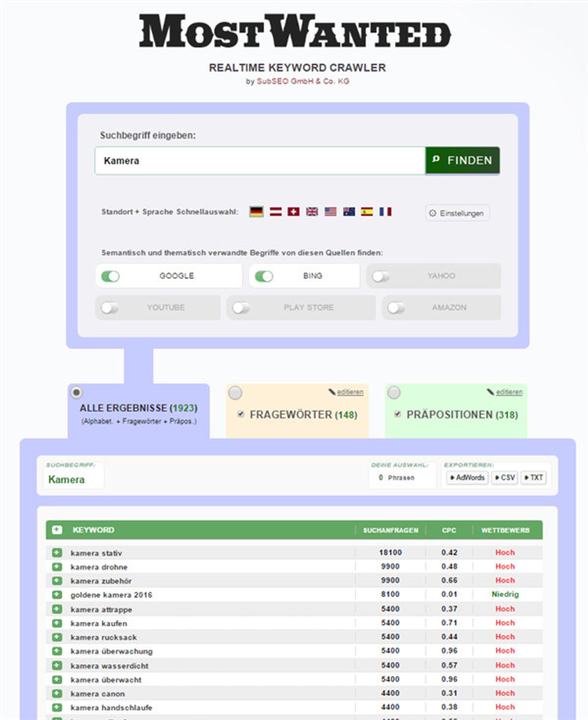Click the MostWanted logo

pyautogui.click(x=295, y=31)
